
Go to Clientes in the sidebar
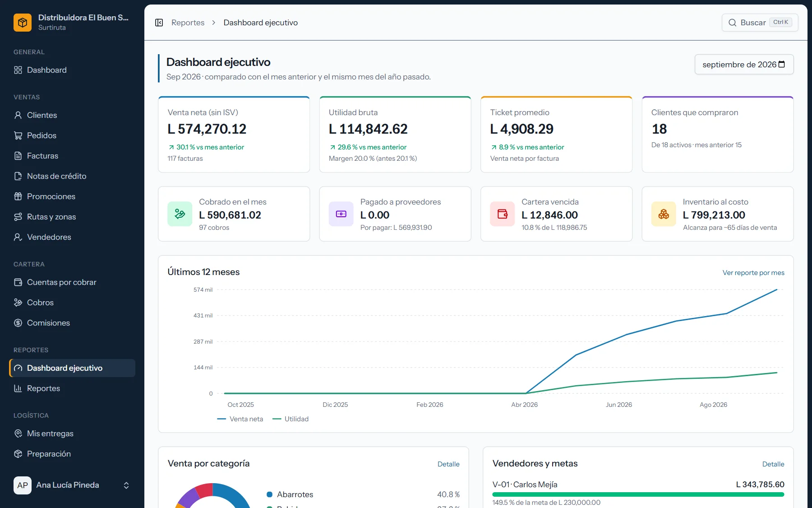pyautogui.click(x=72, y=115)
